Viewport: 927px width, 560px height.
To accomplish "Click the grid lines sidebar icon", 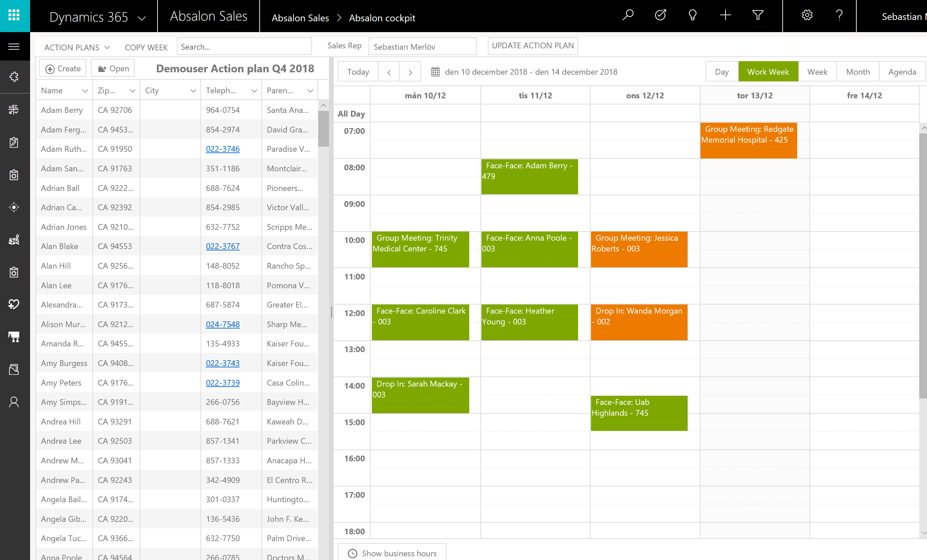I will (14, 109).
